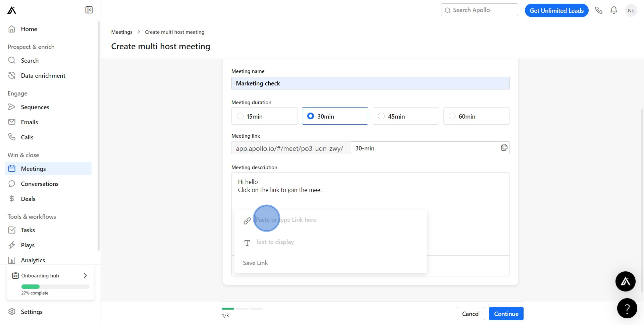This screenshot has width=644, height=325.
Task: Select the 30min duration option
Action: (335, 116)
